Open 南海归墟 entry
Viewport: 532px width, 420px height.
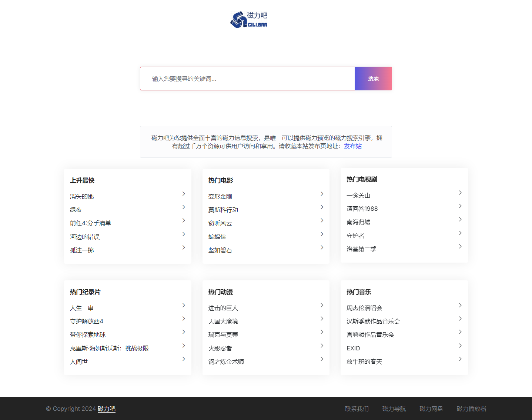[x=358, y=222]
